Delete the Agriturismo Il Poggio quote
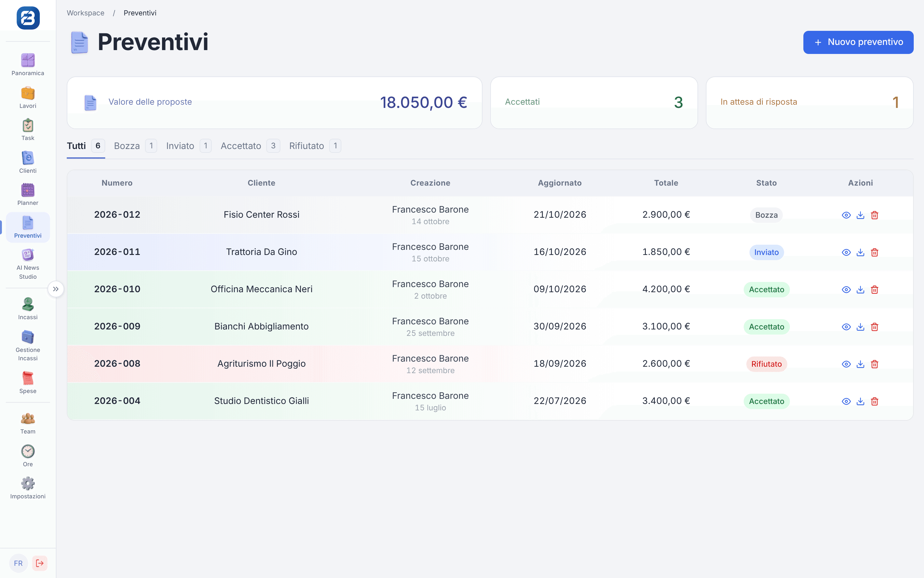The height and width of the screenshot is (578, 924). coord(874,364)
